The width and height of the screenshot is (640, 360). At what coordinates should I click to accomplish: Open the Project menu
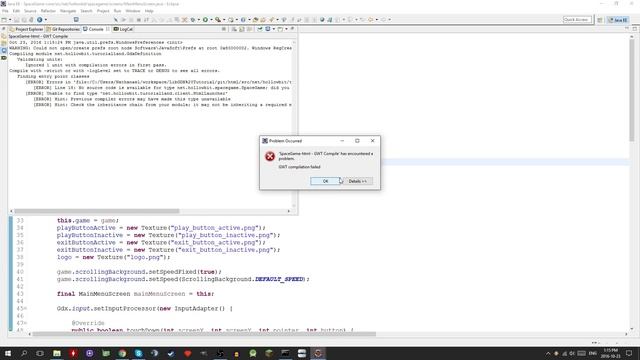pos(103,11)
